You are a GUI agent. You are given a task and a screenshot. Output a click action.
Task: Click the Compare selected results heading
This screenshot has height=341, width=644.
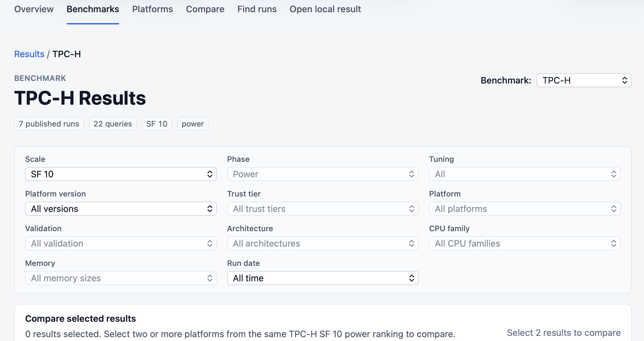pyautogui.click(x=80, y=319)
